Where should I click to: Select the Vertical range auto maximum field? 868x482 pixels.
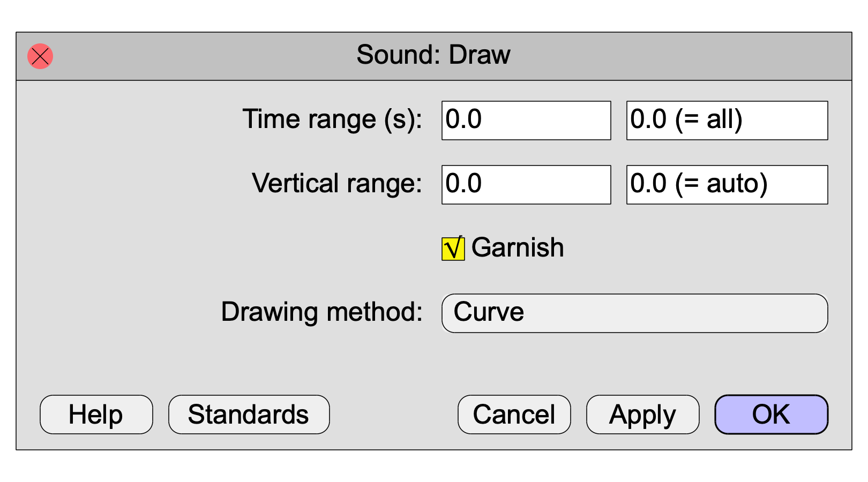(x=727, y=185)
